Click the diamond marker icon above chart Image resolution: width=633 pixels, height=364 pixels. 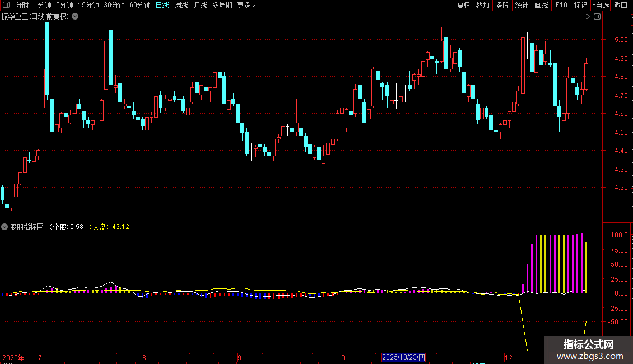click(x=587, y=17)
